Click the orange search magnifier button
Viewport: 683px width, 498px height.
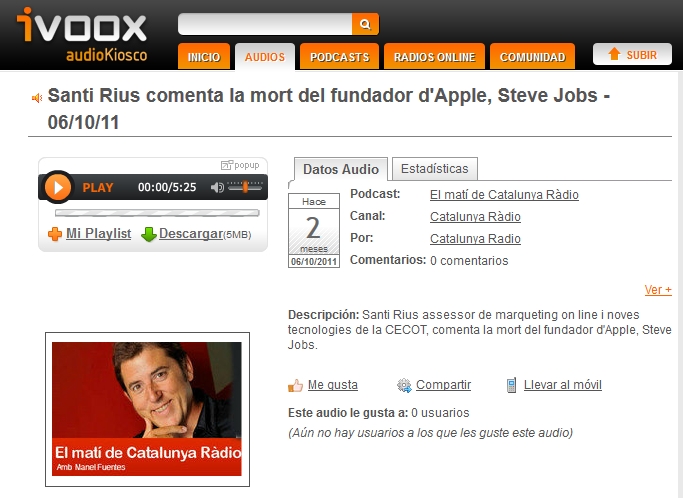[x=365, y=24]
